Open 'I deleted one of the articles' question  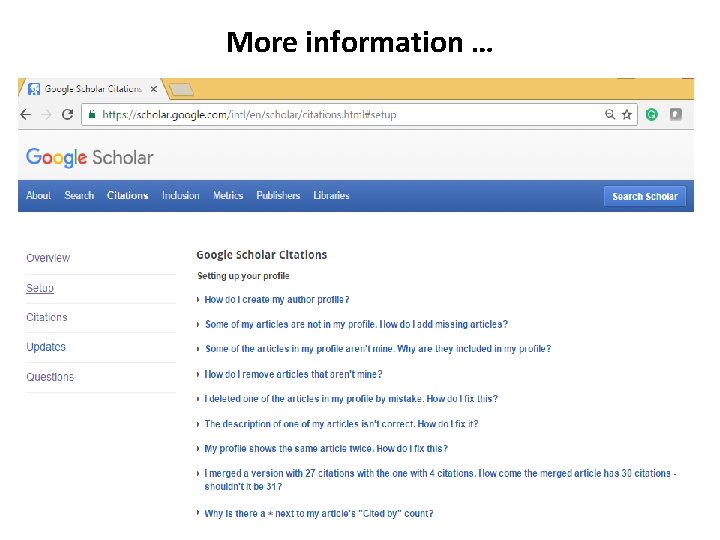351,399
